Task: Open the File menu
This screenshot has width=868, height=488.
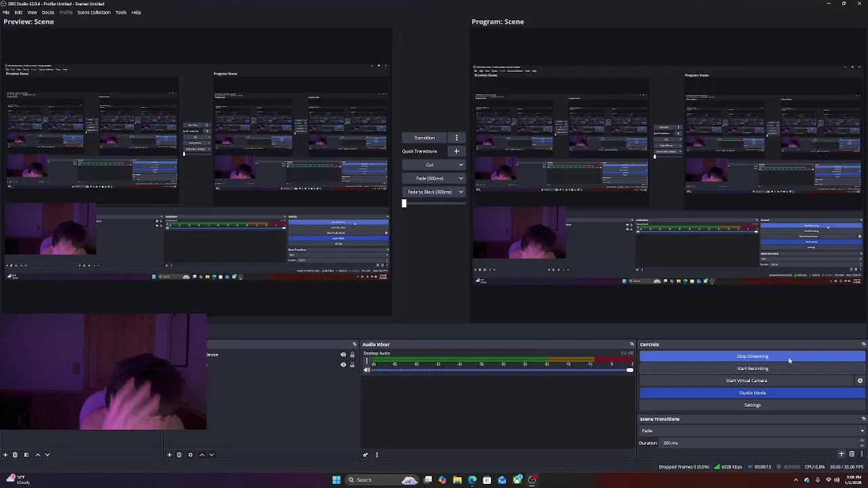Action: (6, 12)
